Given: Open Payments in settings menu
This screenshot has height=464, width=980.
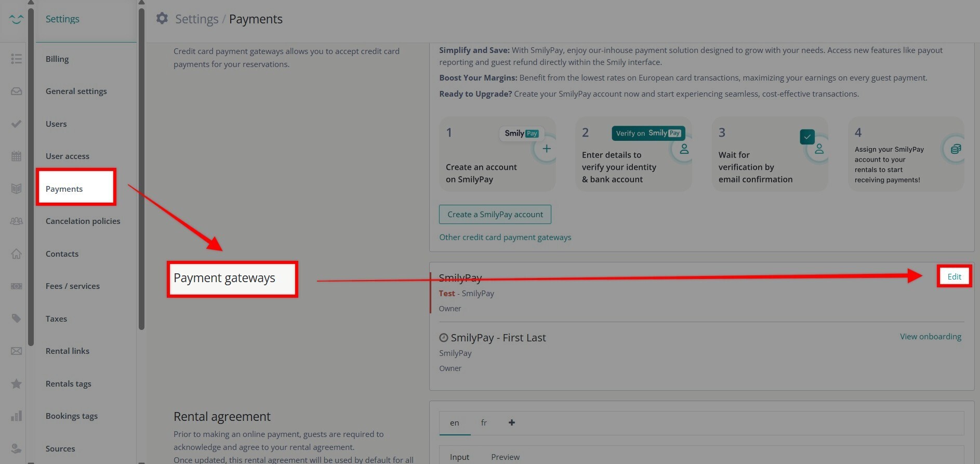Looking at the screenshot, I should click(x=64, y=189).
